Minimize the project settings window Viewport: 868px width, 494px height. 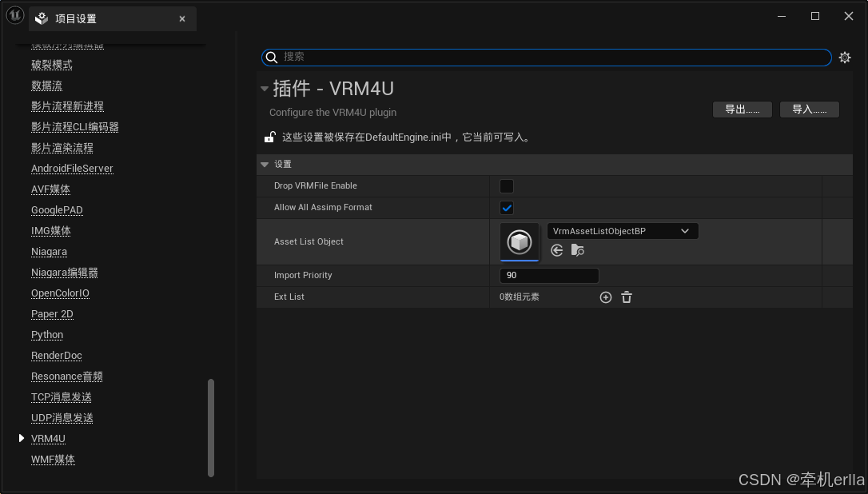(x=782, y=16)
